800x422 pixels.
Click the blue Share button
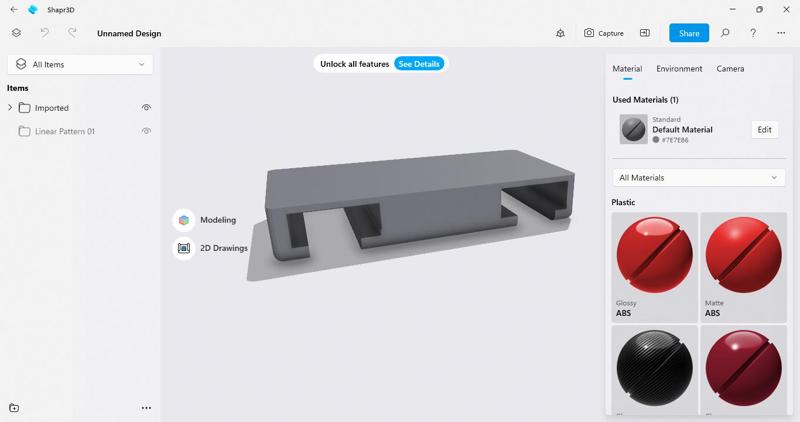(x=689, y=33)
